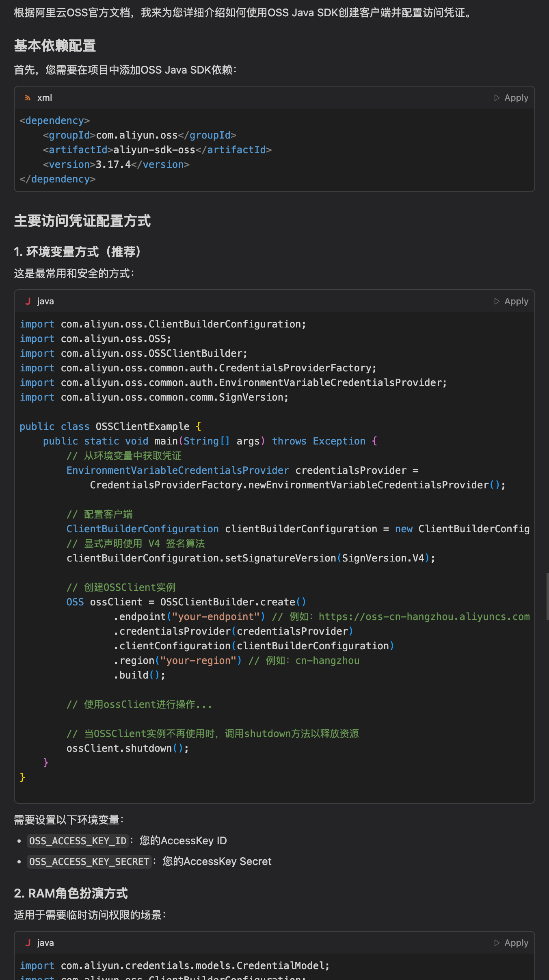Click the comment 使用ossClient进行操作...
The width and height of the screenshot is (549, 980).
[139, 705]
